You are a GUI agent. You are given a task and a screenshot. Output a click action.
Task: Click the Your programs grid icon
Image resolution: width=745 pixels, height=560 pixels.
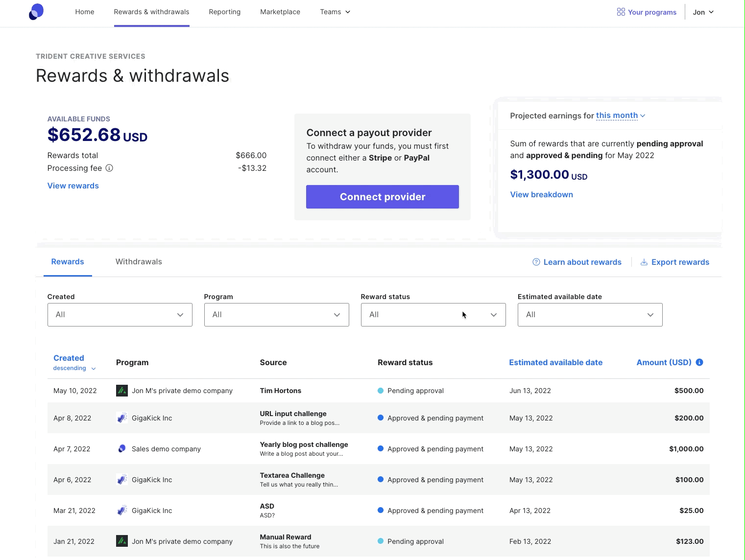(621, 12)
